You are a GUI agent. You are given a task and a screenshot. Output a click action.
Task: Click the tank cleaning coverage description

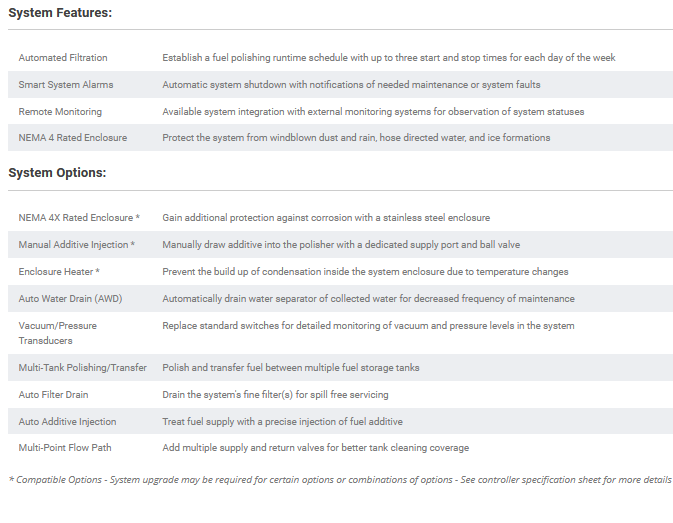point(316,448)
